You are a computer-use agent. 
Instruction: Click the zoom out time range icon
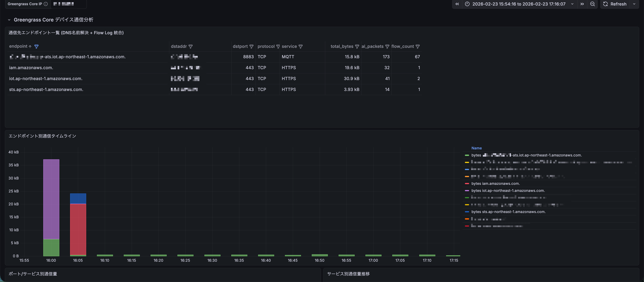(x=592, y=4)
